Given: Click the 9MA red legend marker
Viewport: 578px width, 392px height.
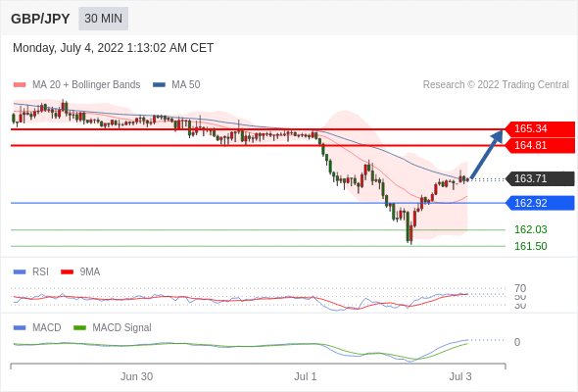Looking at the screenshot, I should (67, 272).
